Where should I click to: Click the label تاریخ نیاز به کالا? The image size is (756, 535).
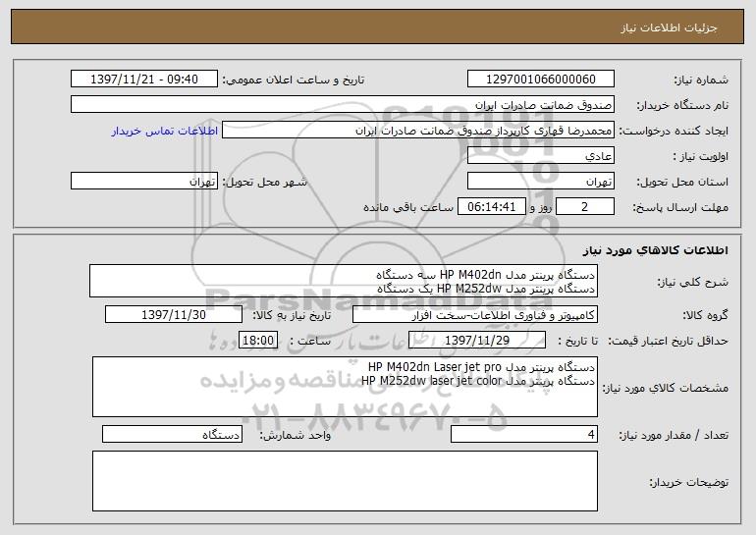292,315
